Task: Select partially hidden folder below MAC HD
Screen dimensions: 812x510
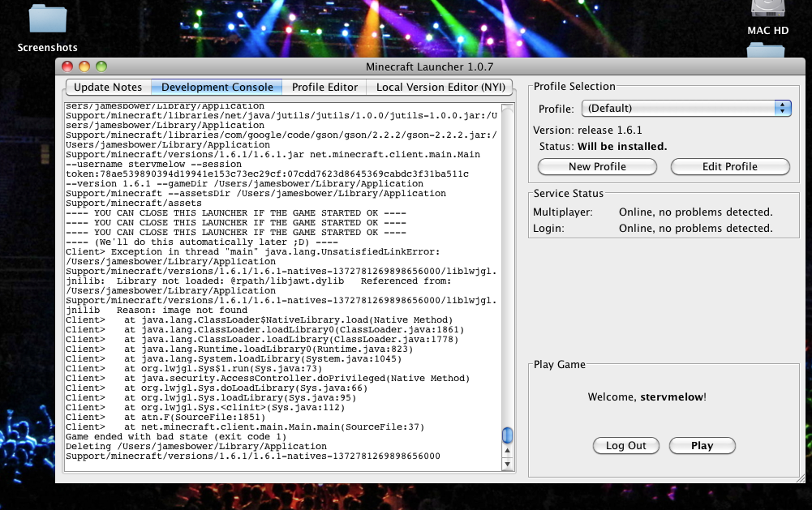Action: click(766, 51)
